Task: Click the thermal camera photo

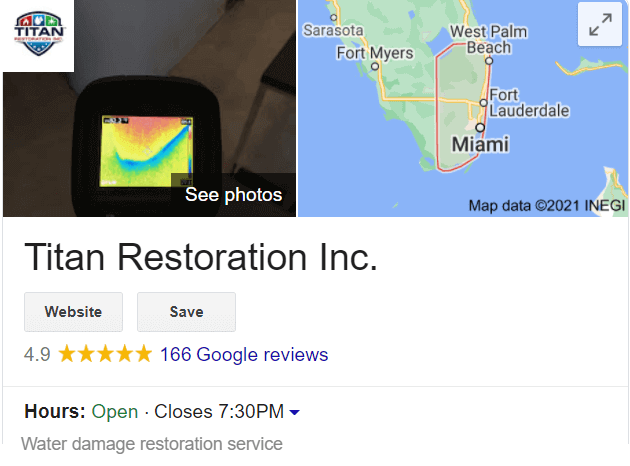Action: click(149, 108)
